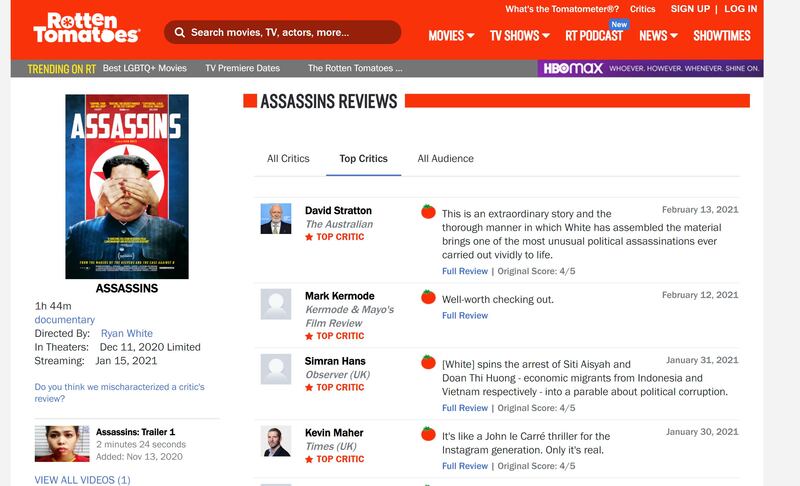Open Times (UK) publication link
The image size is (800, 486).
(x=331, y=447)
